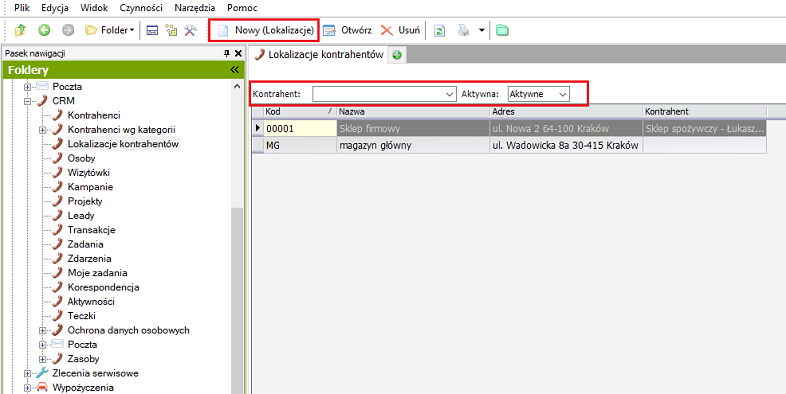The height and width of the screenshot is (394, 786).
Task: Open the Pomoc menu
Action: (x=242, y=8)
